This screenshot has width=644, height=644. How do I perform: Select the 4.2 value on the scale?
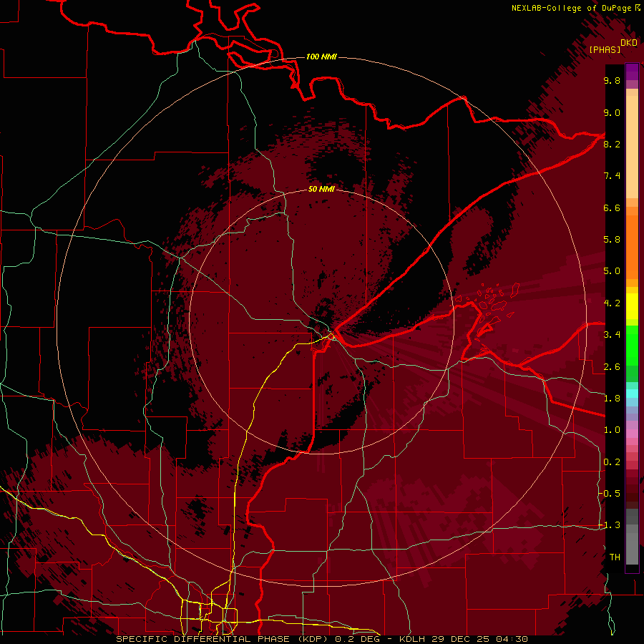(x=612, y=303)
